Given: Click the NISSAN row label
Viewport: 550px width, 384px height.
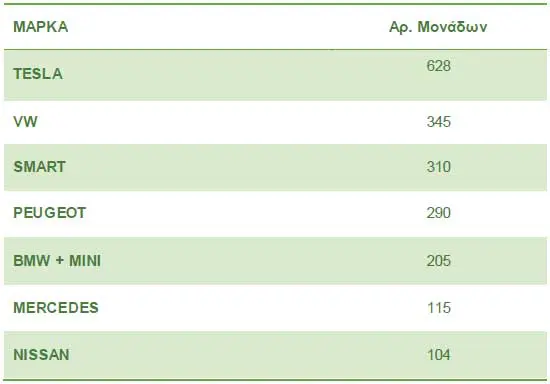Looking at the screenshot, I should (x=41, y=355).
